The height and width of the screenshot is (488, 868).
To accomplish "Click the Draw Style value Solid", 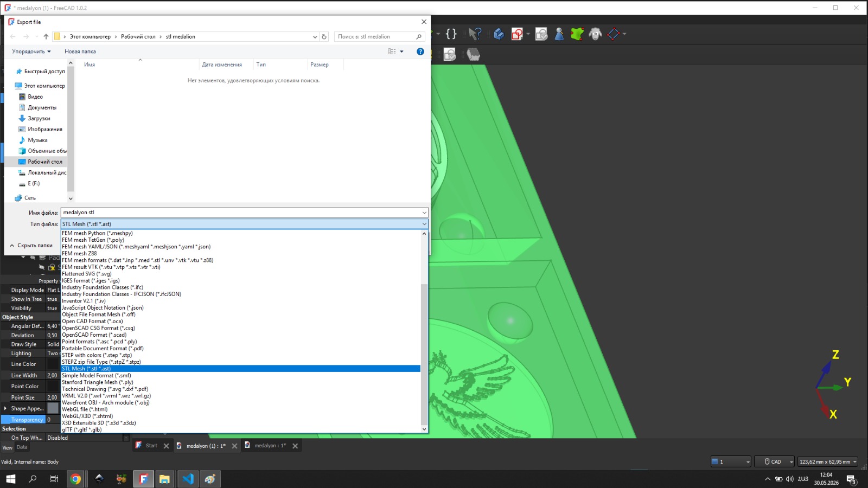I will (x=53, y=344).
